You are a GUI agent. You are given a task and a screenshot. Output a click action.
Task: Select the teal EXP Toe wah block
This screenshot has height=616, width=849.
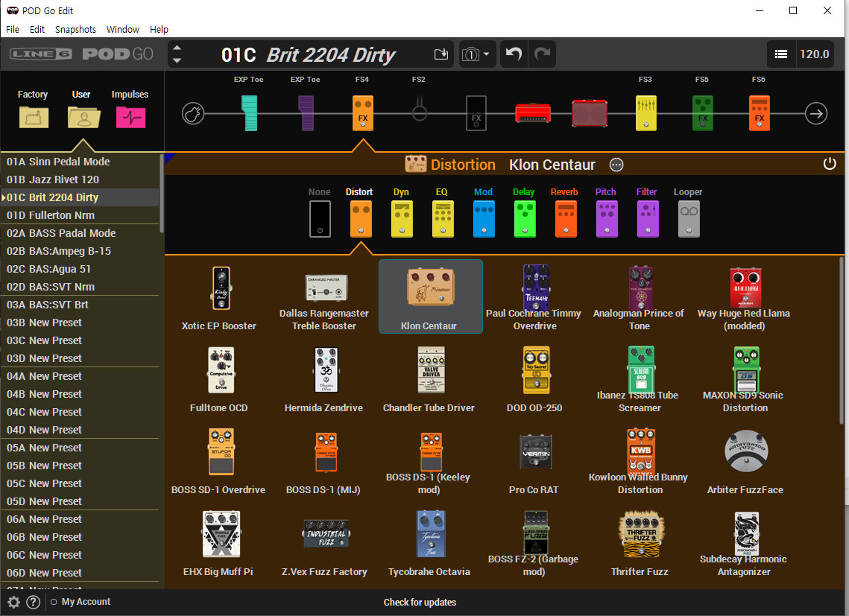coord(249,113)
